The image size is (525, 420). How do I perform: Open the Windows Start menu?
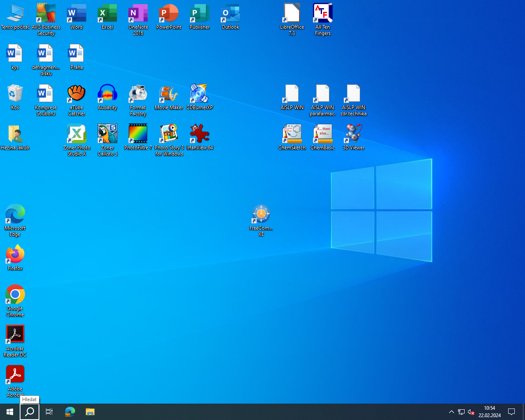10,412
